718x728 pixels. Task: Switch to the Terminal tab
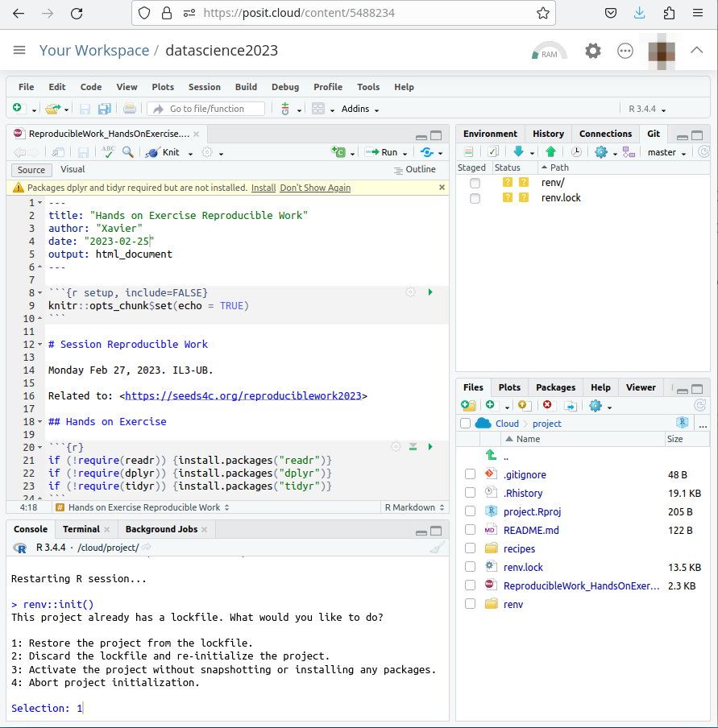[x=81, y=529]
